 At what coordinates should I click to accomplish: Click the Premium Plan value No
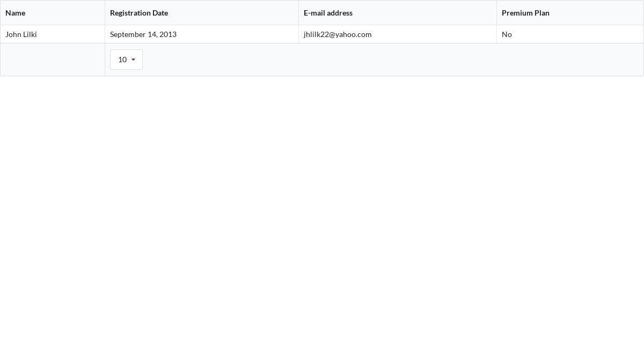tap(507, 34)
